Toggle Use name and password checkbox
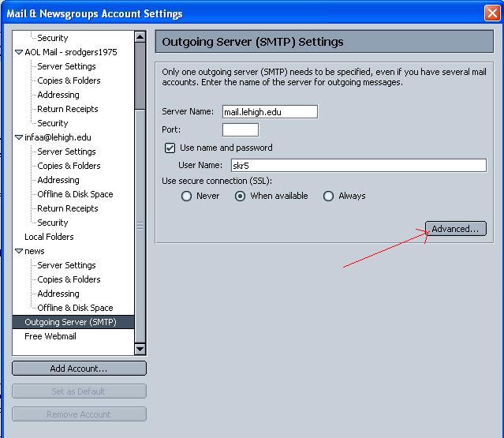504x438 pixels. coord(170,148)
